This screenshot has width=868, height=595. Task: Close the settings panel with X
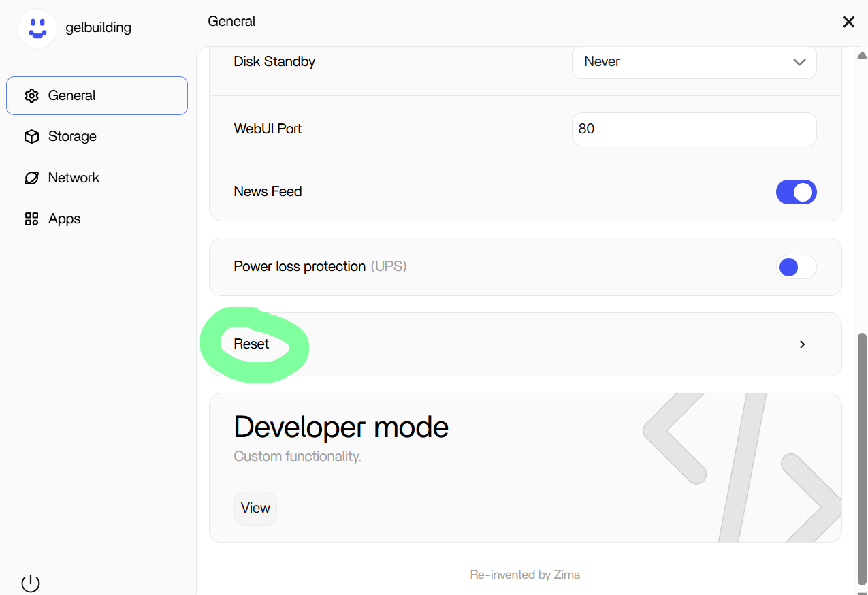point(848,22)
